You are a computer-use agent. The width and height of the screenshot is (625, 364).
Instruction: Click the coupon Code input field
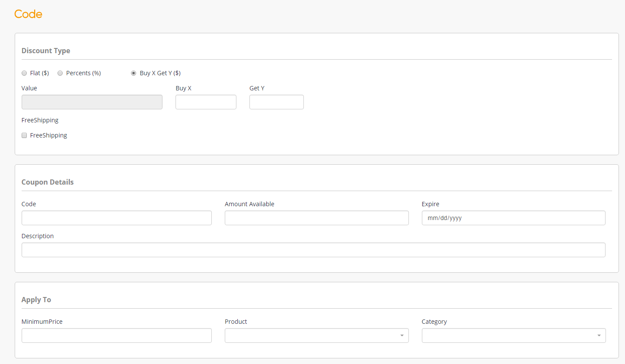(117, 218)
